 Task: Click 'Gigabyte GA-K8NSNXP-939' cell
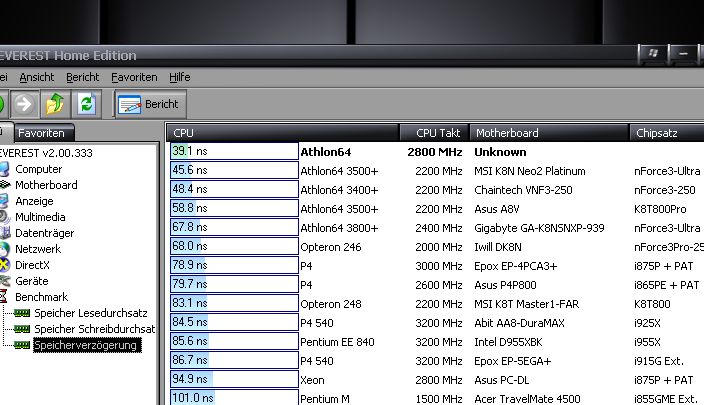coord(539,228)
